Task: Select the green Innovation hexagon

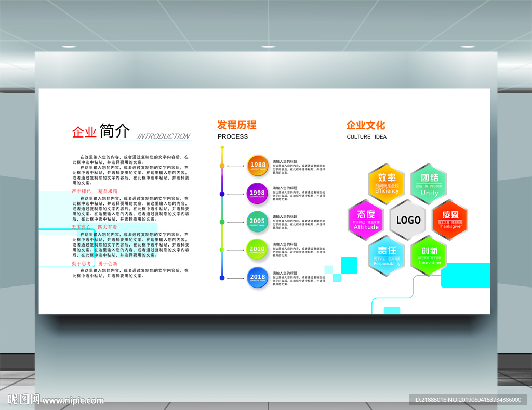Action: click(x=429, y=256)
